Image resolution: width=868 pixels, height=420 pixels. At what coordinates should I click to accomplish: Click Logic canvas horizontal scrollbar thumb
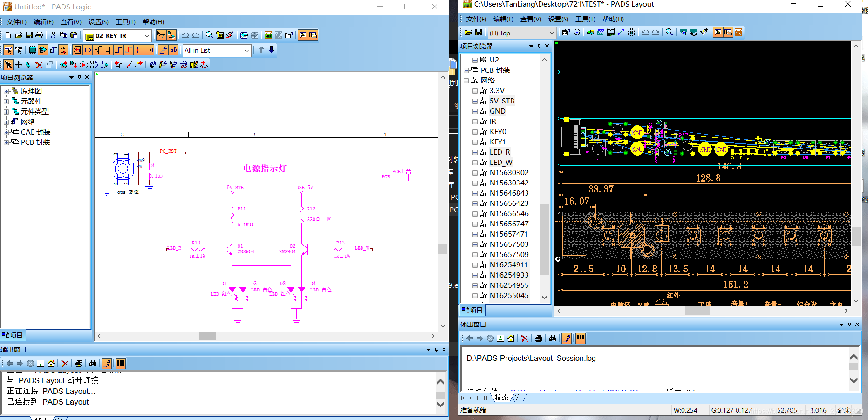pyautogui.click(x=207, y=336)
